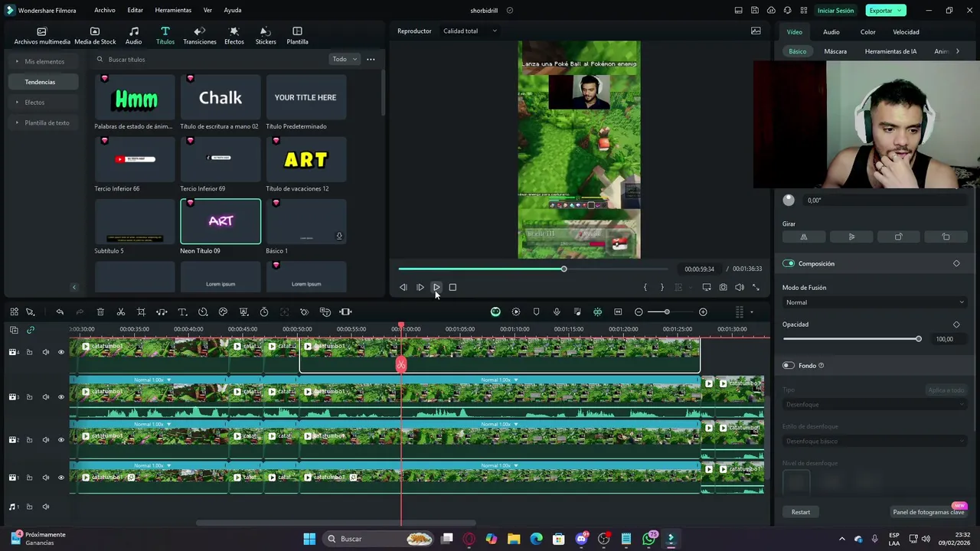
Task: Open the Calidad total quality dropdown
Action: point(470,31)
